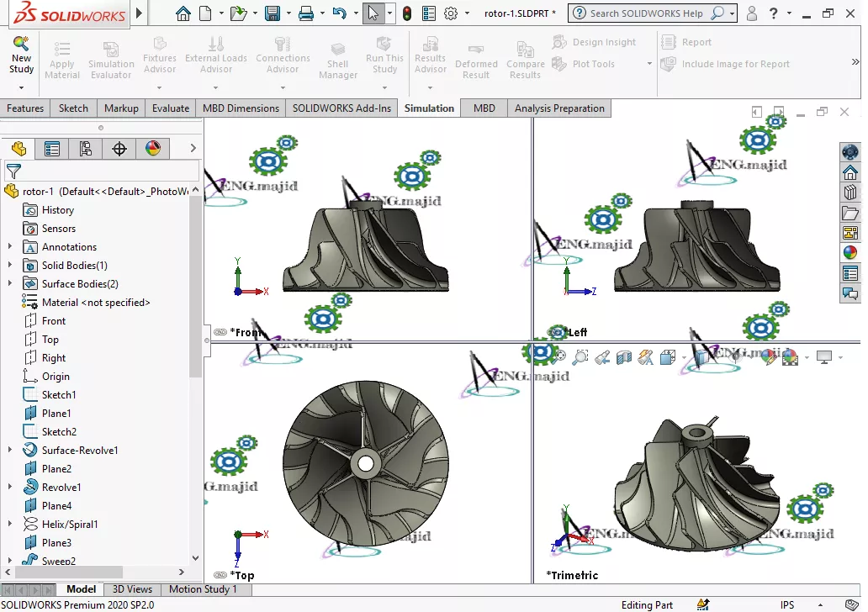The image size is (868, 612).
Task: Click the Search SOLIDWORKS Help field
Action: (646, 13)
